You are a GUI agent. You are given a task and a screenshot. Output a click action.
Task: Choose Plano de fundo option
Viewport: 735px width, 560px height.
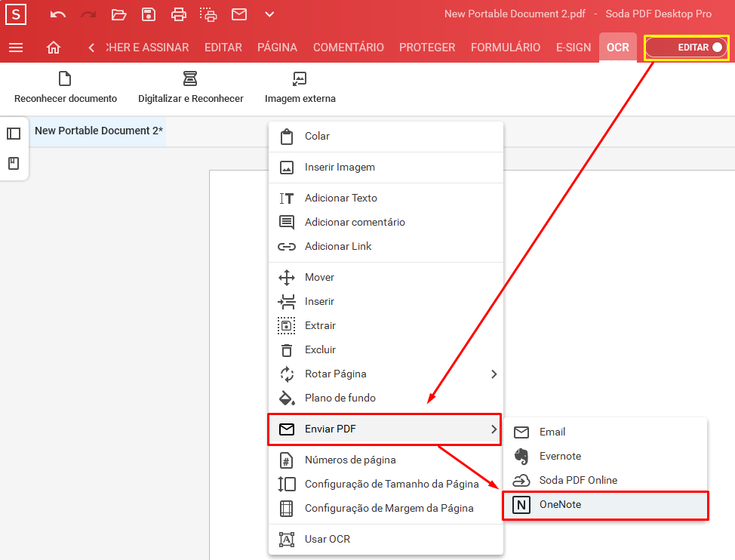pyautogui.click(x=386, y=398)
